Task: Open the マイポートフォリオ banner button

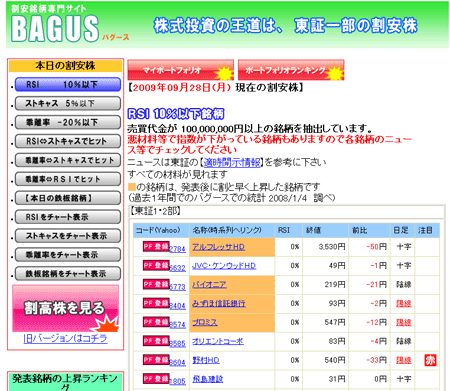Action: 180,70
